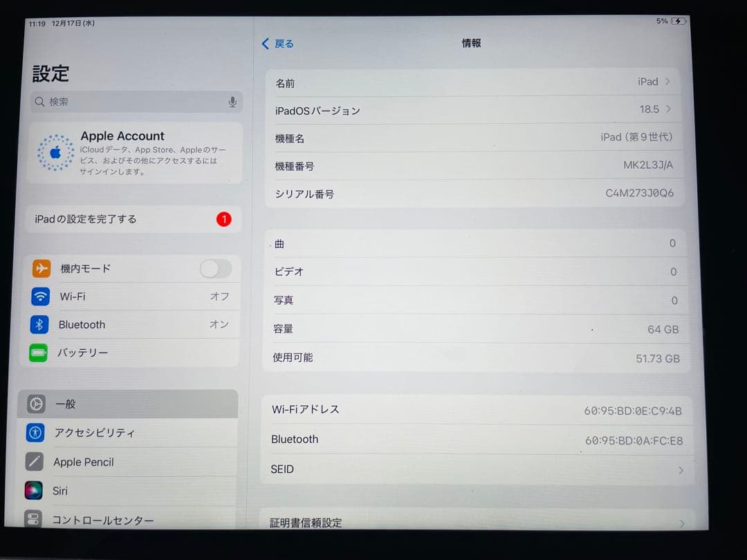Click the Wi-Fi icon in settings sidebar
This screenshot has width=747, height=560.
pyautogui.click(x=41, y=296)
